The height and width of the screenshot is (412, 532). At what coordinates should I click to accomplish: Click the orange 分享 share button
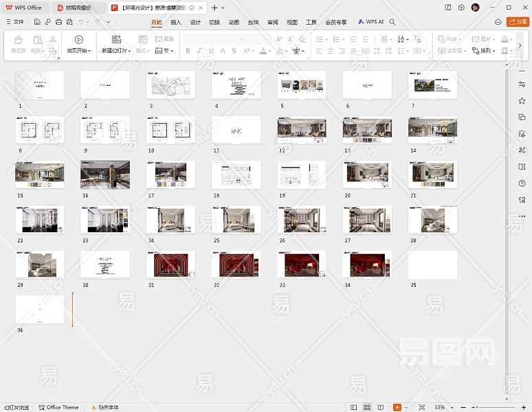pos(518,22)
